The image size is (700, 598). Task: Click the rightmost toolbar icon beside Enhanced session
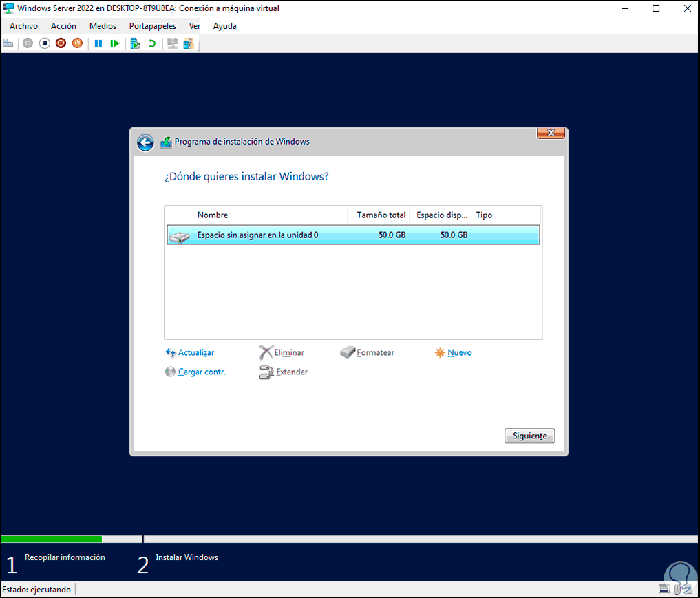pos(189,43)
